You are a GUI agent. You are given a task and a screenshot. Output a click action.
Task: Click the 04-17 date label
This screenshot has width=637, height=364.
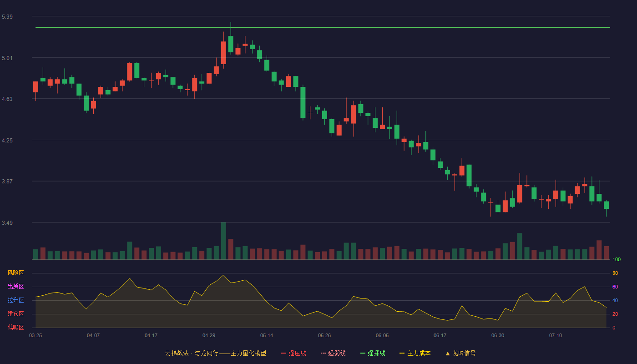[x=151, y=335]
